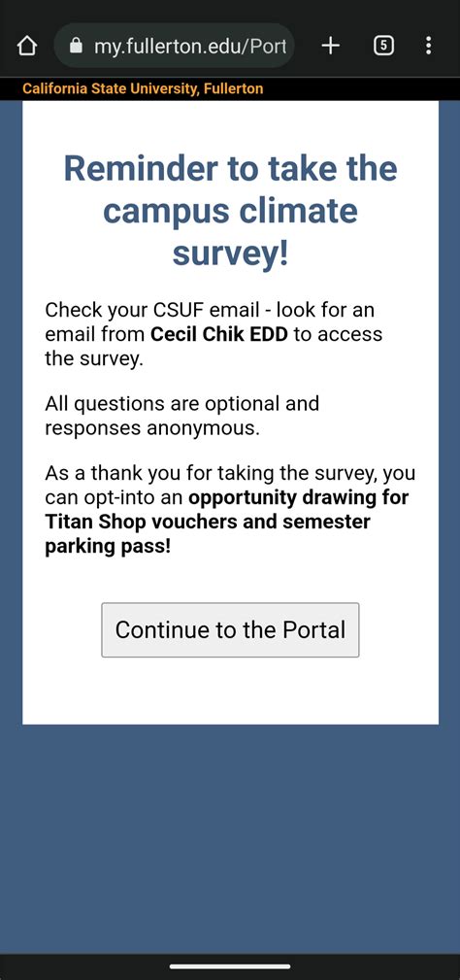Screen dimensions: 460x980
Task: Open the tab switcher showing 5
Action: click(x=383, y=46)
